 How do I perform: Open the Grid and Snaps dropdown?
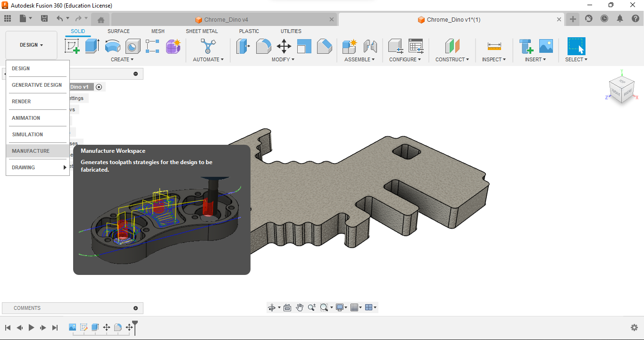pos(357,307)
